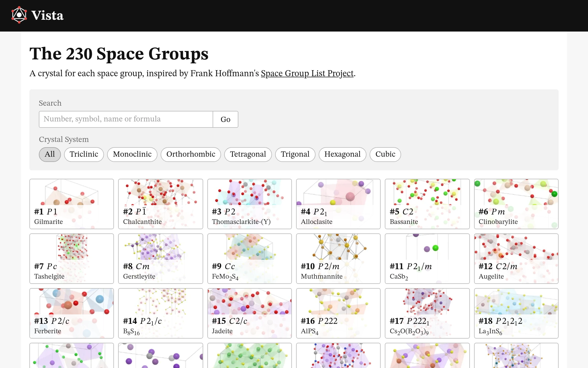Open the #12 C2/m Augelite card
The width and height of the screenshot is (588, 368).
pyautogui.click(x=516, y=259)
